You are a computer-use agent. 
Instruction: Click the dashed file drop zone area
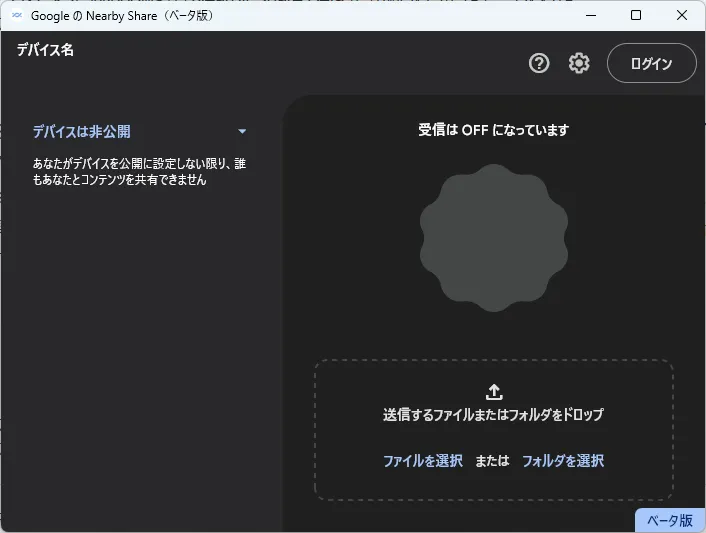(494, 485)
